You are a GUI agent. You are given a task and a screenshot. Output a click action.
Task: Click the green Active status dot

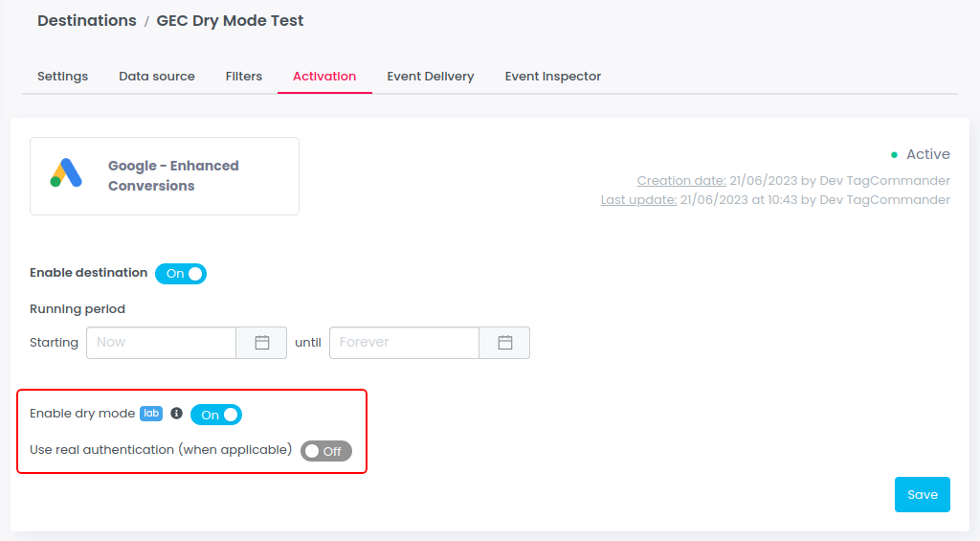894,155
